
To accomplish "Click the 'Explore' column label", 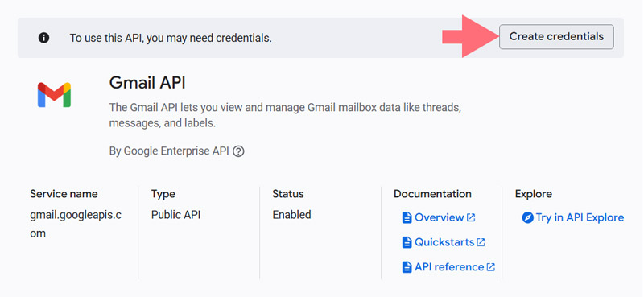I will [534, 194].
